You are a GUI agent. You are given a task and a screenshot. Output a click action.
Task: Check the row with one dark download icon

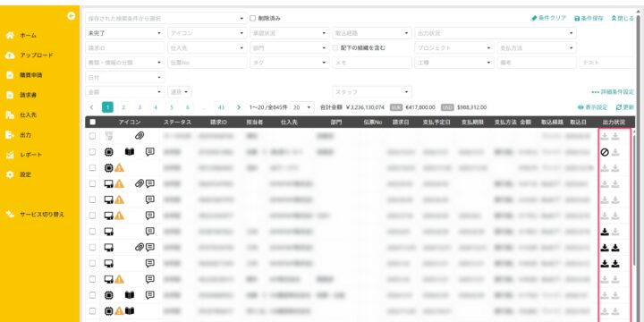(92, 232)
